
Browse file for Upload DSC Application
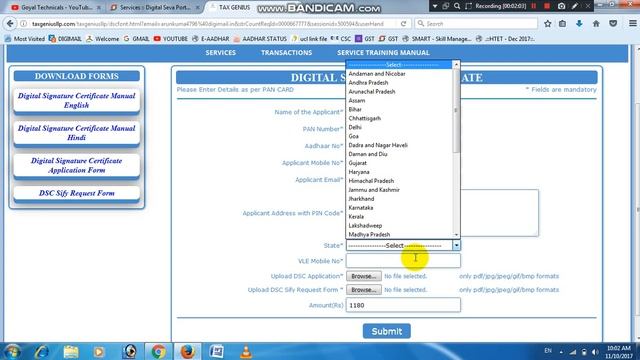point(364,276)
